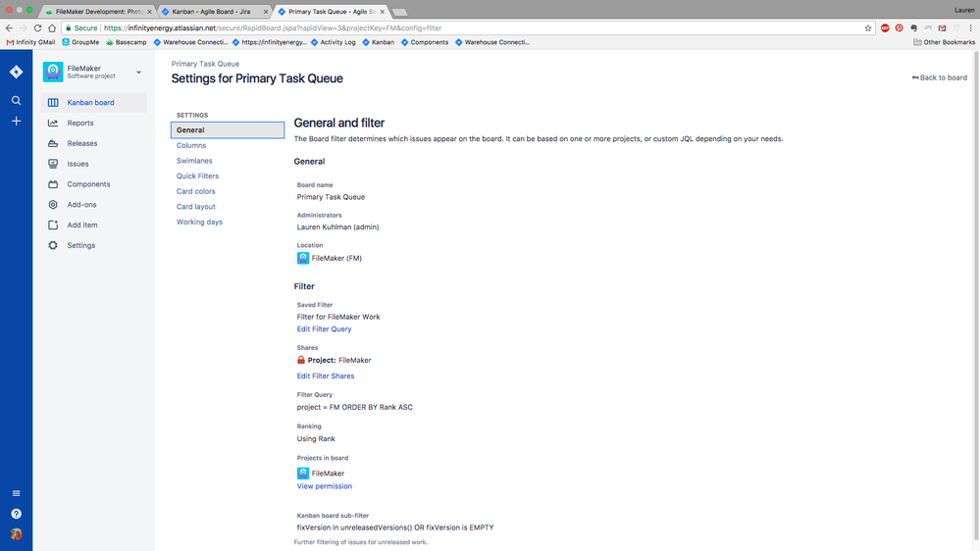Open the Working days settings
980x551 pixels.
(199, 222)
